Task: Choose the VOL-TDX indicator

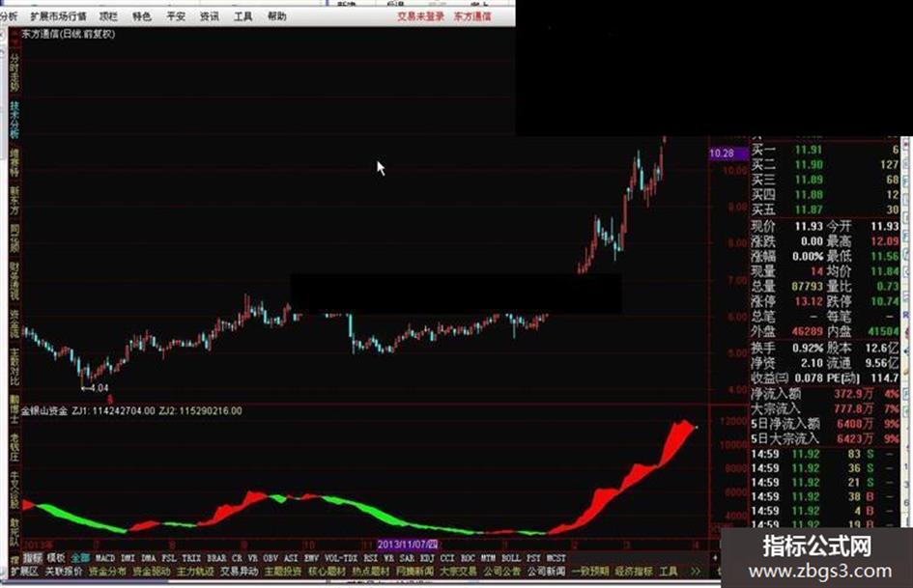Action: pos(341,558)
